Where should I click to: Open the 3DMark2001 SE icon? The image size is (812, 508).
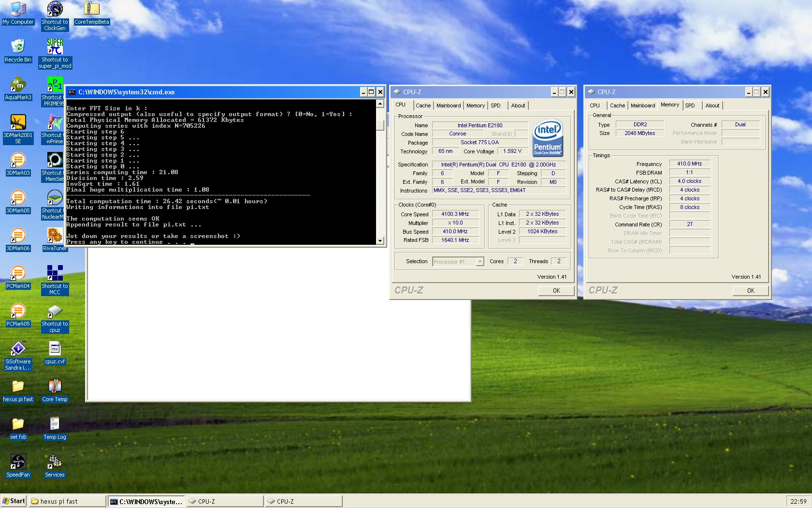(18, 129)
